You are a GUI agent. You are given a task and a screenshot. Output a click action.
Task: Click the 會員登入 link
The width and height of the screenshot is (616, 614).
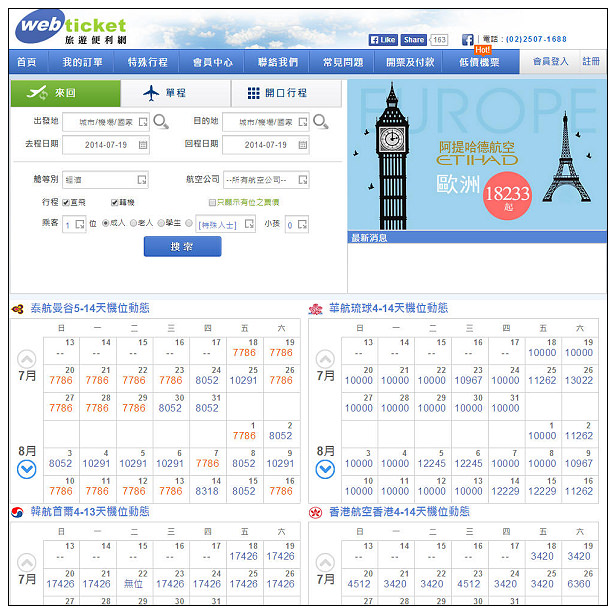pos(550,61)
